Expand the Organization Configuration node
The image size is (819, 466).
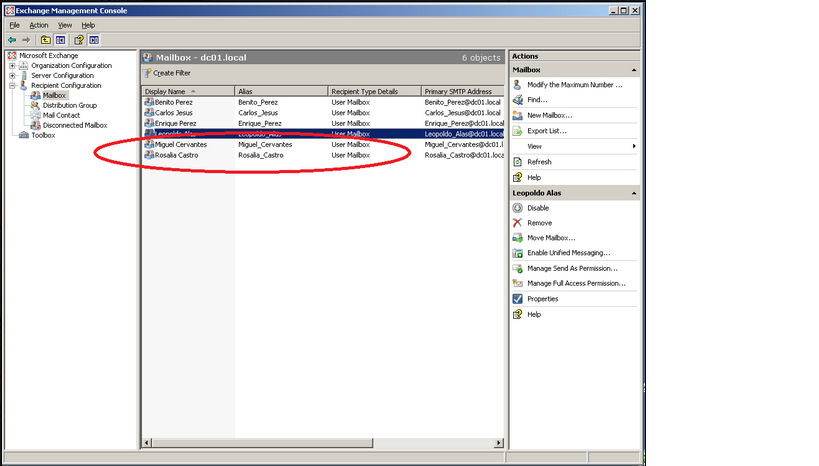coord(12,66)
